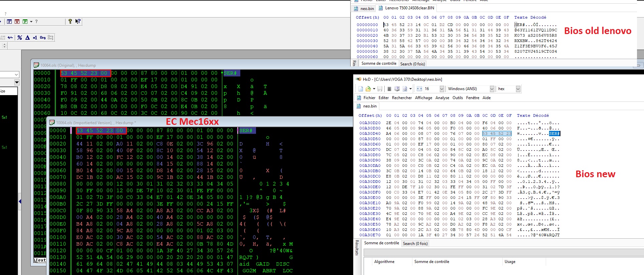
Task: Click Texte Décodé header in the upper HxD window
Action: 530,17
